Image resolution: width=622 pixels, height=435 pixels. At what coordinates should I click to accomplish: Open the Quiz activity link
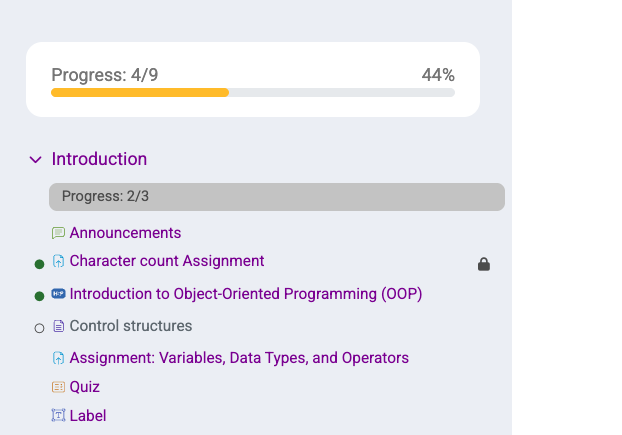[84, 387]
